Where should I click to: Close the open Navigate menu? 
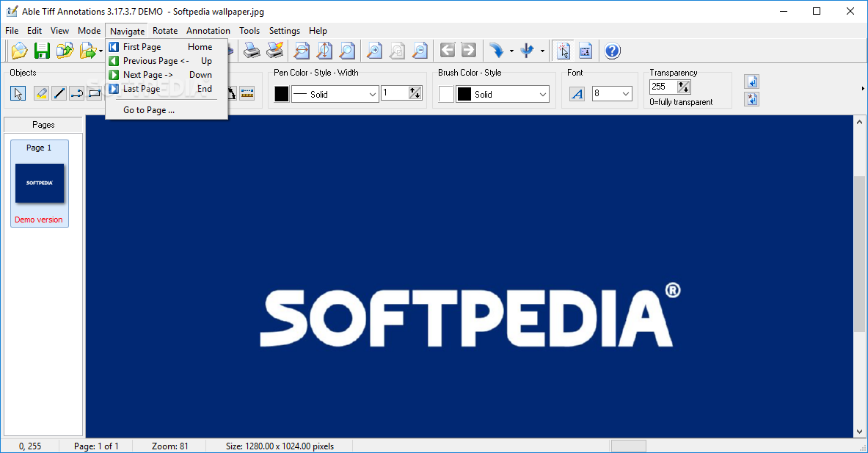(128, 31)
